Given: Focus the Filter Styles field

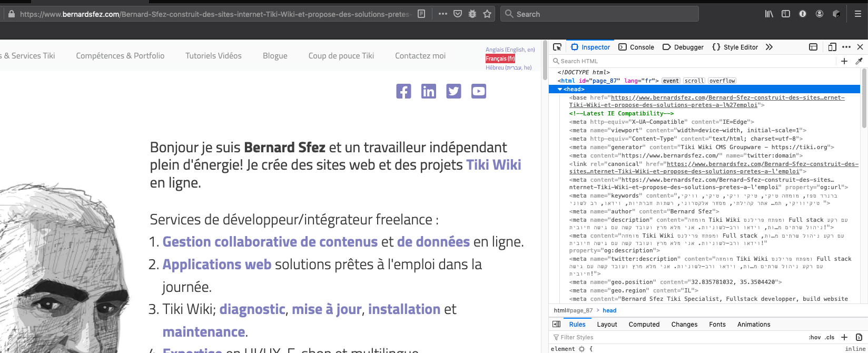Looking at the screenshot, I should [x=677, y=337].
